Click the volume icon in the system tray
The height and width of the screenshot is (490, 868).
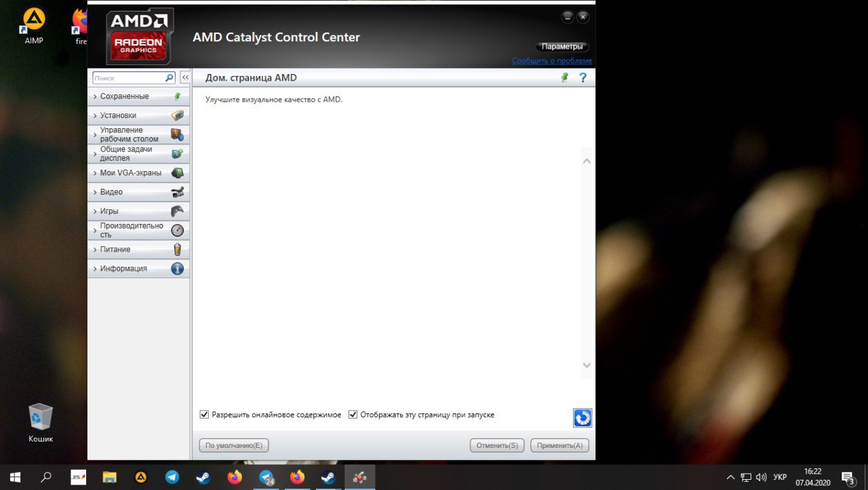tap(761, 477)
